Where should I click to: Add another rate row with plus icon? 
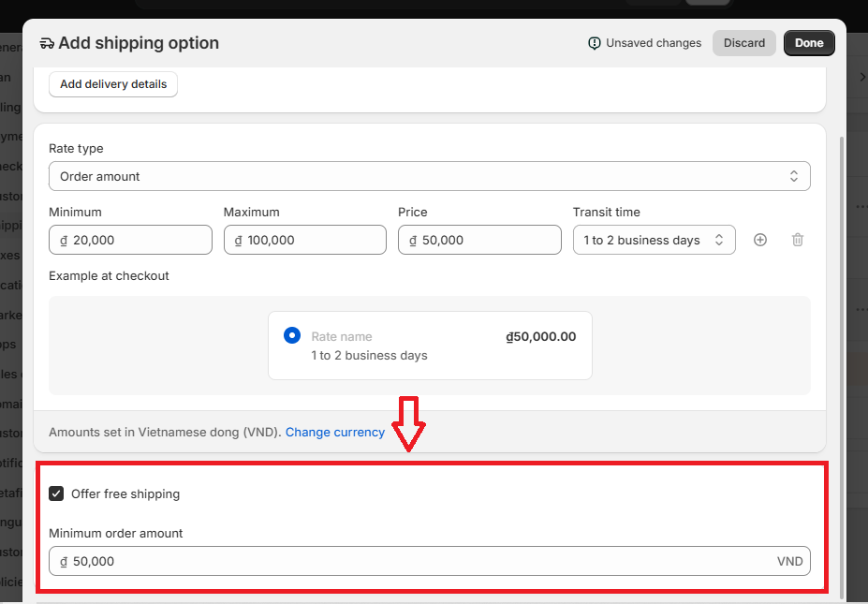coord(760,240)
